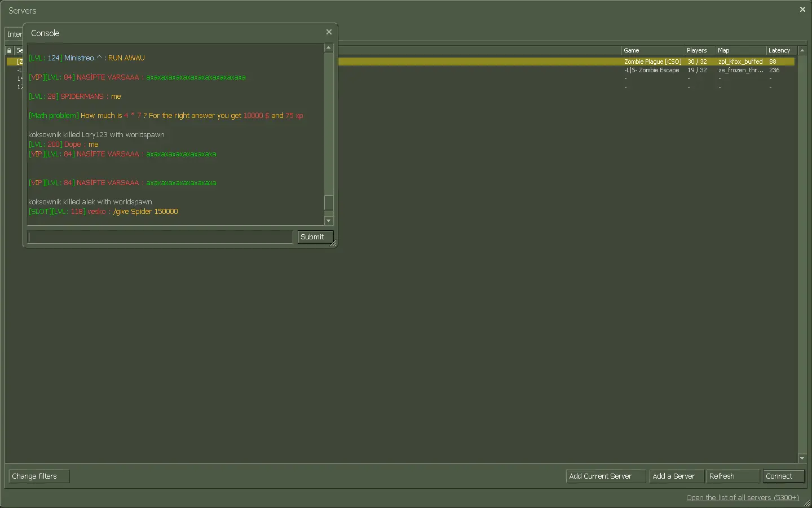Click the password lock column header icon
This screenshot has width=812, height=508.
point(10,50)
